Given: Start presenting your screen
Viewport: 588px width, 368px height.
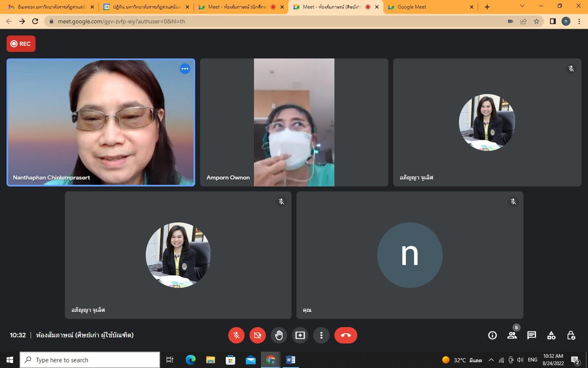Looking at the screenshot, I should pos(300,335).
